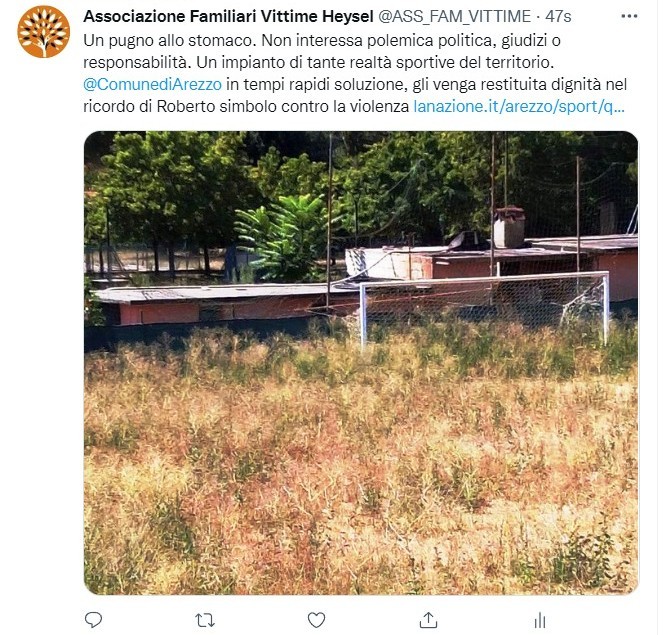This screenshot has width=670, height=635.
Task: Open the @ComunediArezzo mention
Action: pos(153,84)
